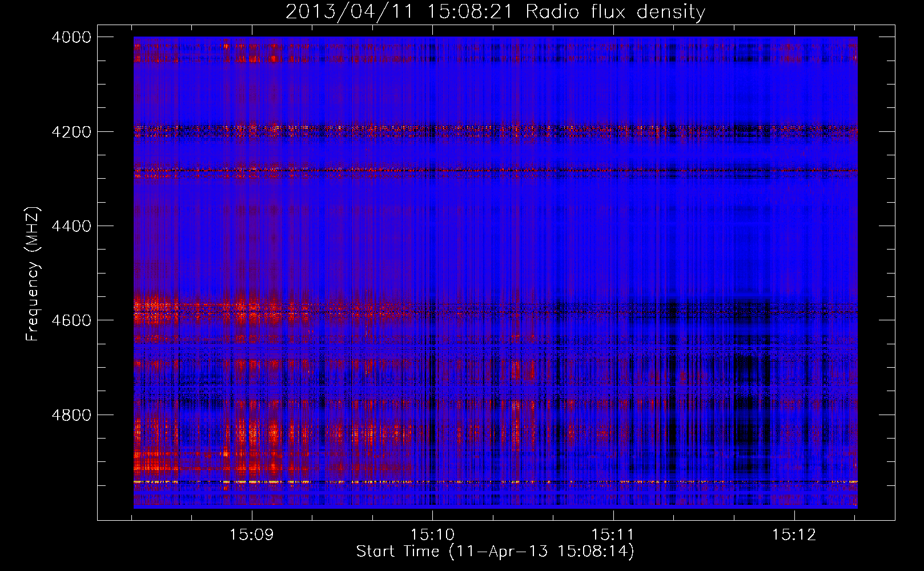924x571 pixels.
Task: Click the 'Frequency (MHZ)' axis label
Action: tap(33, 274)
